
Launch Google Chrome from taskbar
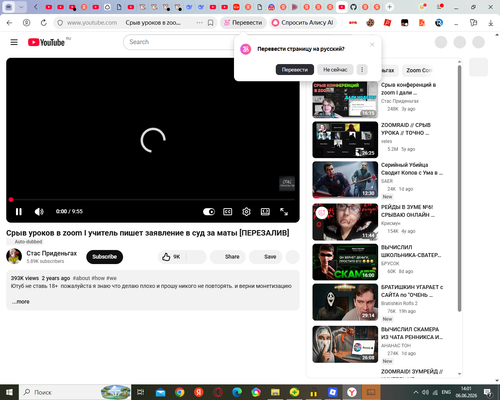coord(180,392)
